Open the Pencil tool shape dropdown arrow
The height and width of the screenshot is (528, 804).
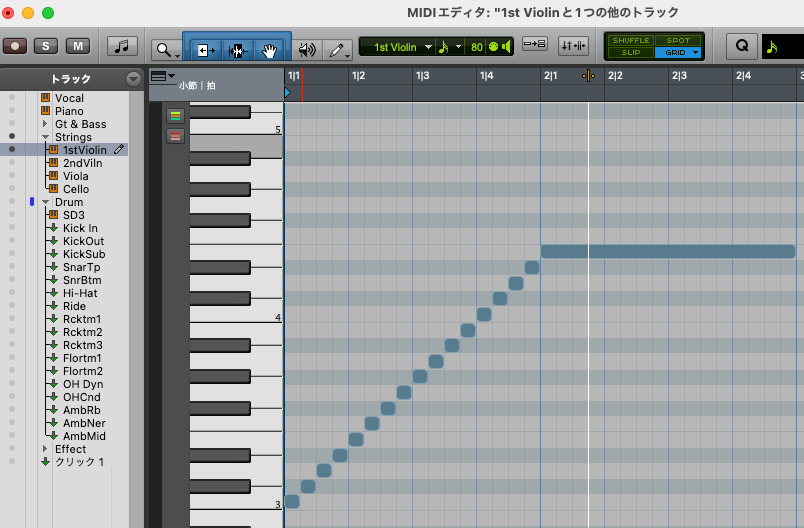tap(348, 56)
